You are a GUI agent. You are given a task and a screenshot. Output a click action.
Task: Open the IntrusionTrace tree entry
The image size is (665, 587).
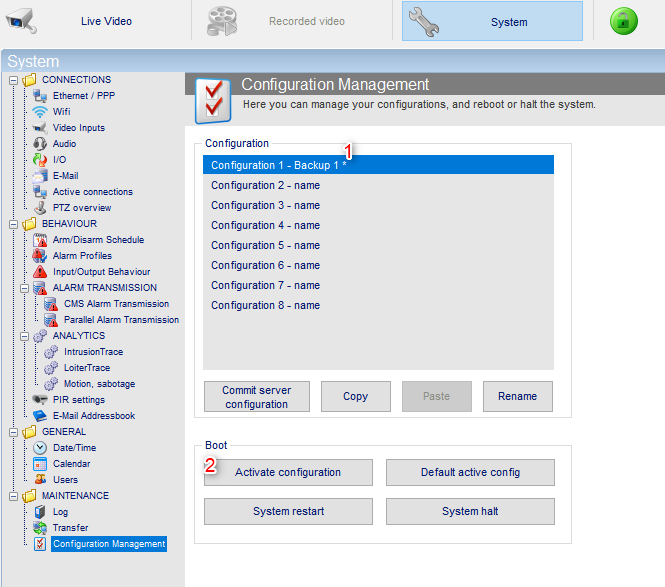pos(93,352)
